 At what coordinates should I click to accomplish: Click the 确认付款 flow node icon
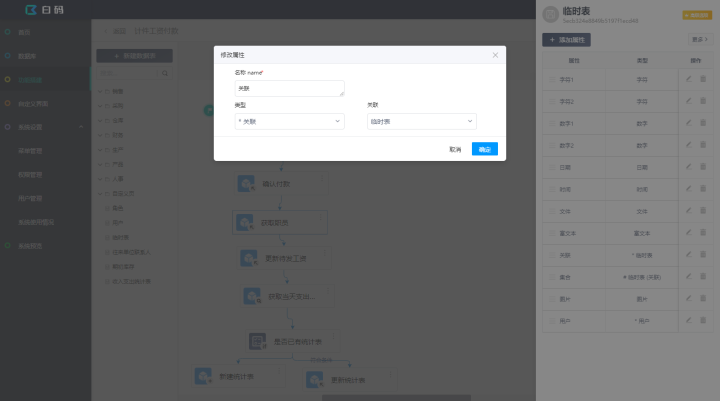(x=246, y=184)
